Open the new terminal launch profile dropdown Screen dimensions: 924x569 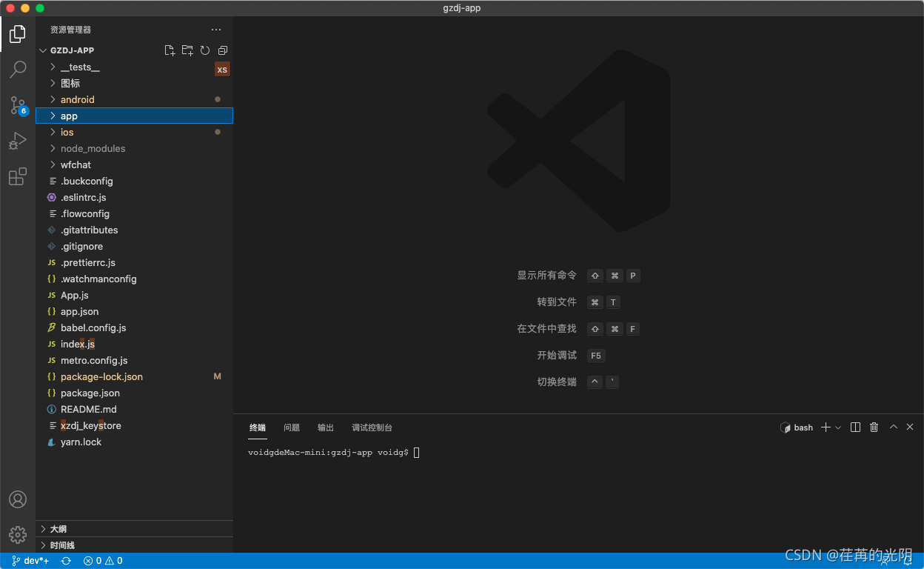tap(838, 427)
